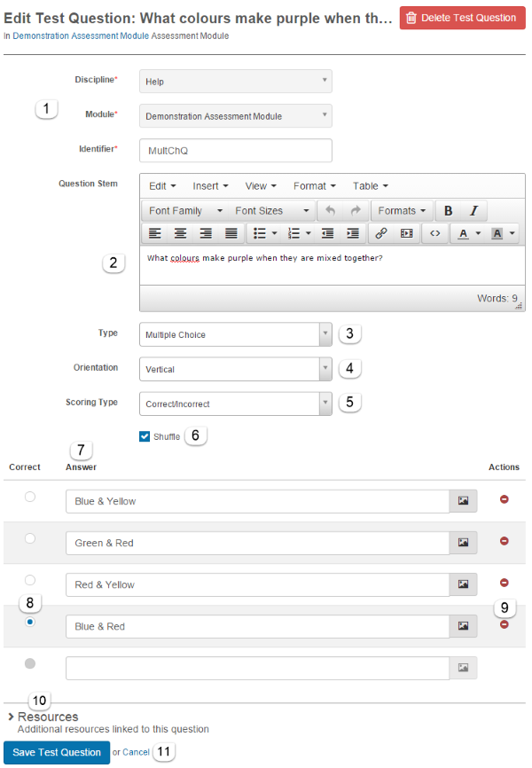Mark 'Blue & Yellow' as correct answer
The image size is (532, 768).
pos(30,498)
